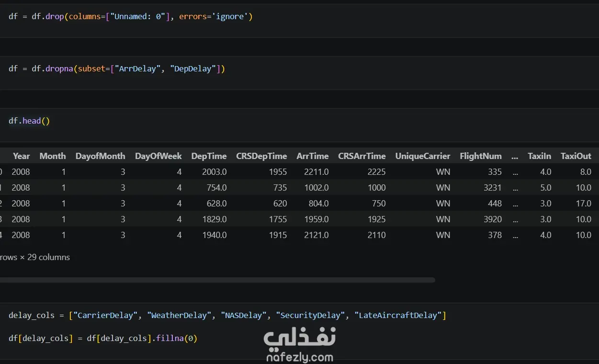
Task: Click the horizontal scrollbar under the table
Action: (x=217, y=280)
